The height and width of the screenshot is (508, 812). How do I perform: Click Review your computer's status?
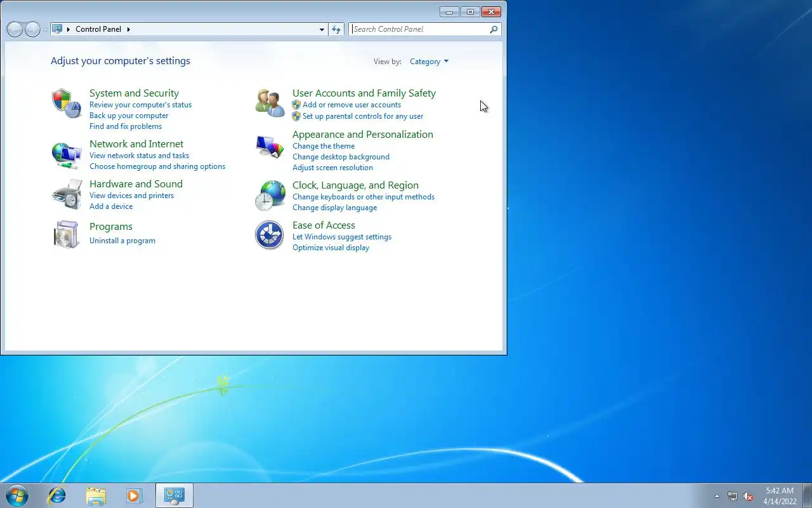pyautogui.click(x=140, y=105)
